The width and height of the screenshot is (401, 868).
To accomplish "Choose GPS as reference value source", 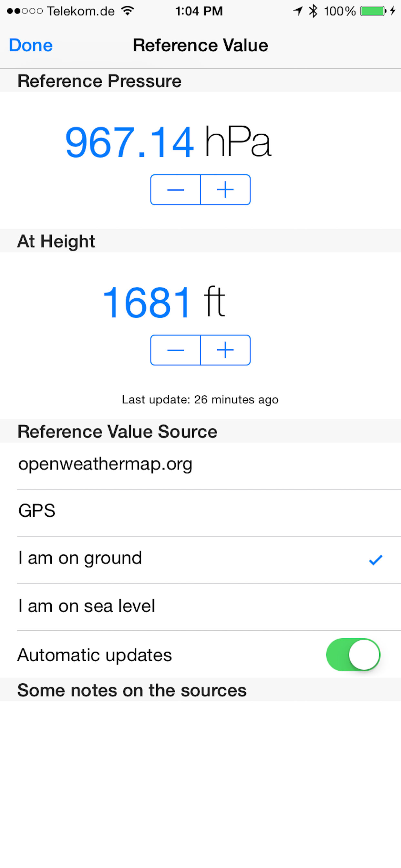I will click(200, 512).
